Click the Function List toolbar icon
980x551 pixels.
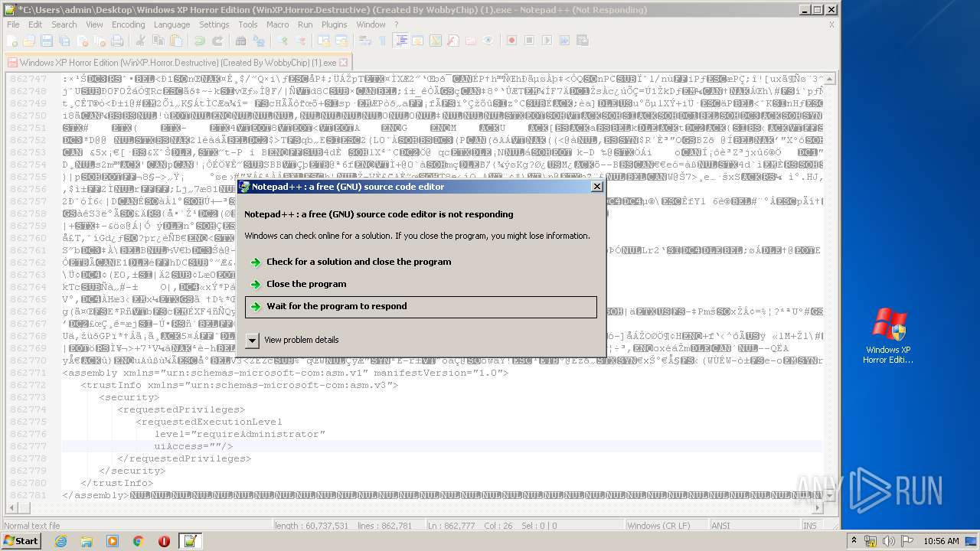453,41
